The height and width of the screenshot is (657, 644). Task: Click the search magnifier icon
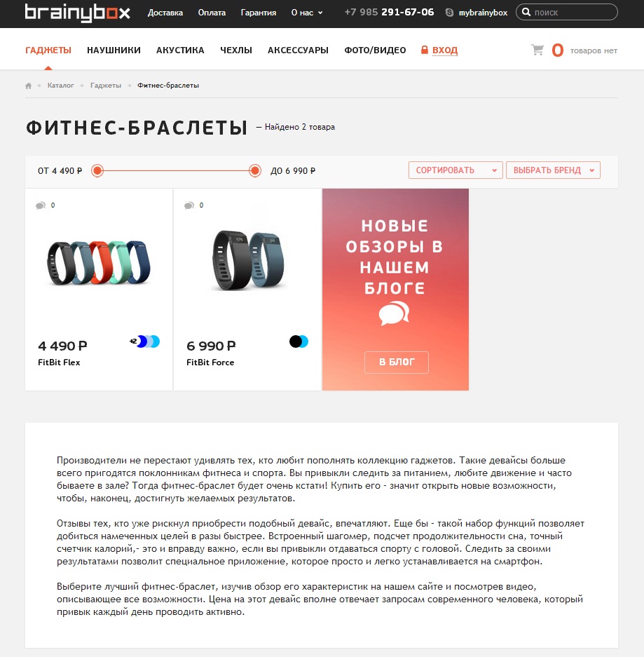pos(526,12)
